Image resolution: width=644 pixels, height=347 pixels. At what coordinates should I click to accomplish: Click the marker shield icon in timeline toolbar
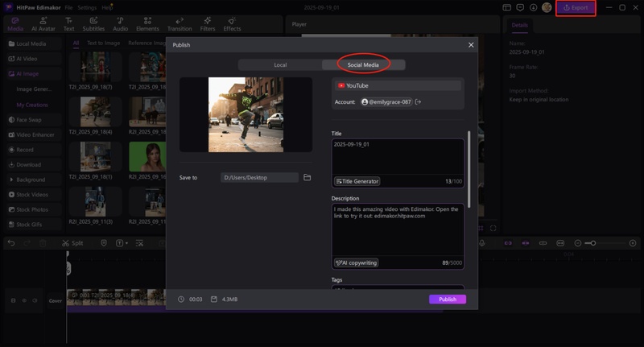(x=104, y=243)
